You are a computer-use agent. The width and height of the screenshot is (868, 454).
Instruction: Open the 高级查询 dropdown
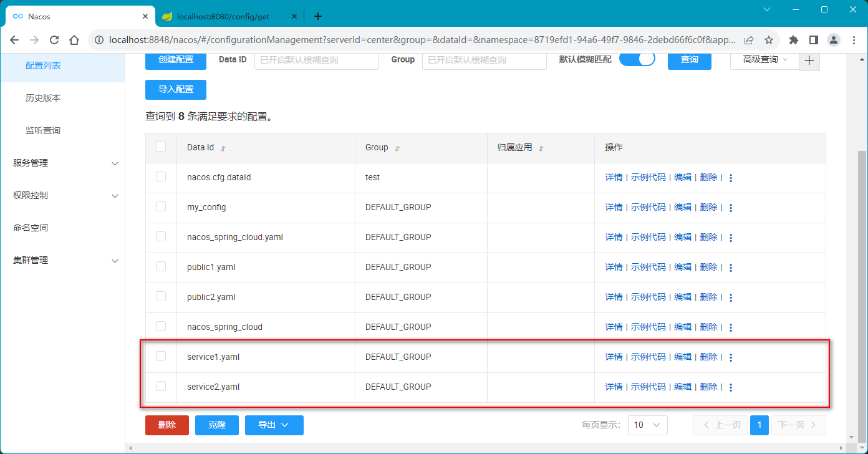764,60
